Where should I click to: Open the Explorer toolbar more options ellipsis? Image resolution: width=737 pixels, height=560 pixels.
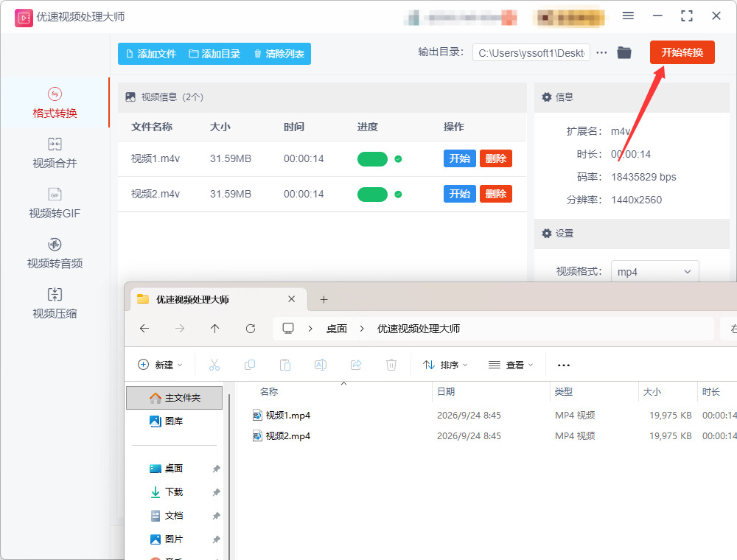(564, 365)
